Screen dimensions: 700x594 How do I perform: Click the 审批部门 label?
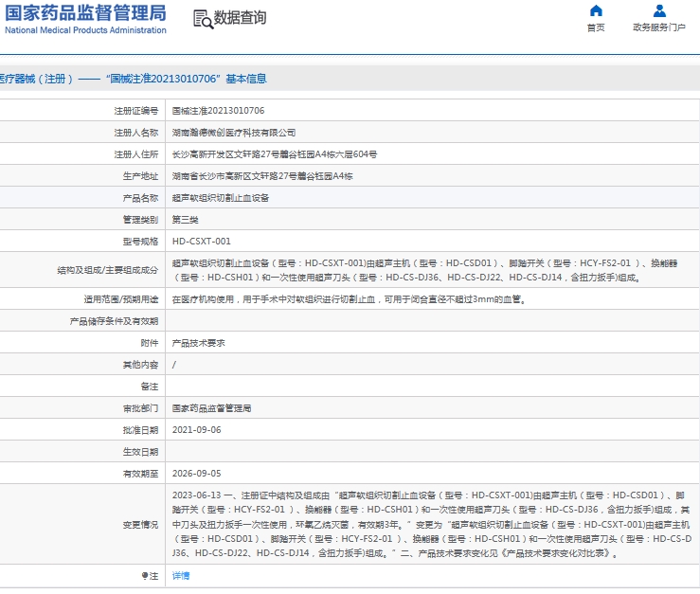140,408
